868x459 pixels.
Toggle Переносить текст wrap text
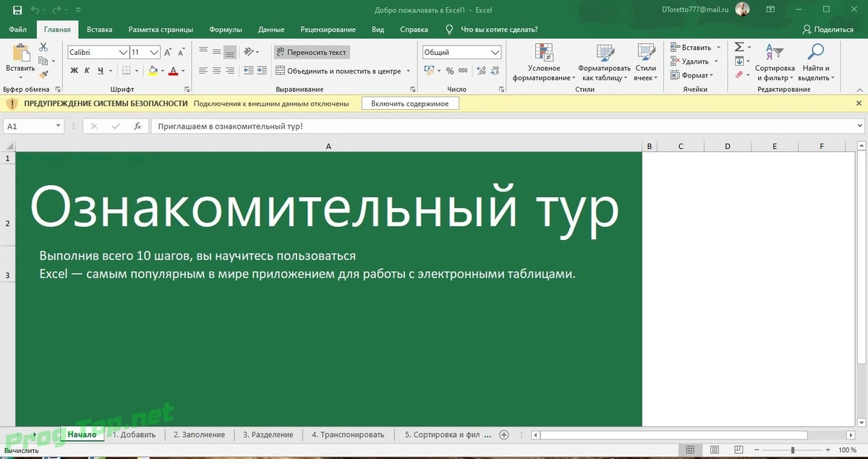coord(311,52)
